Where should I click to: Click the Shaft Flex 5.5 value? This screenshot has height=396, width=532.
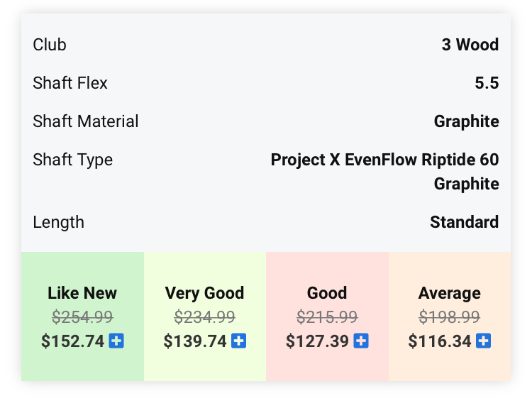487,83
